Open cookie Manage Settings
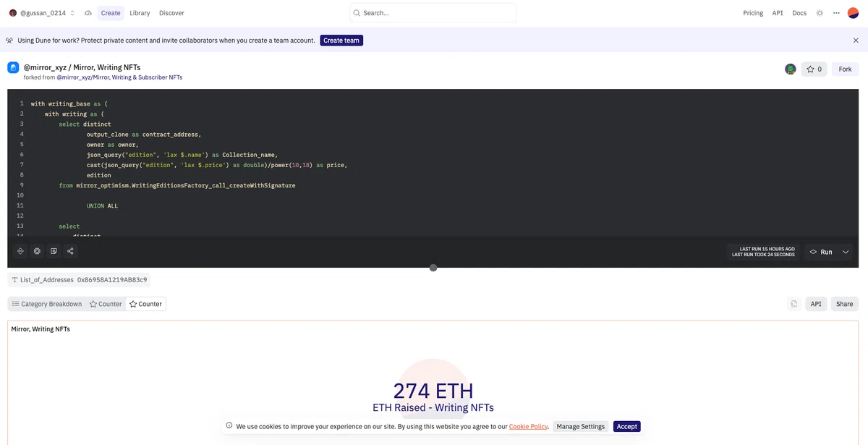Screen dimensions: 868x445 click(x=580, y=426)
